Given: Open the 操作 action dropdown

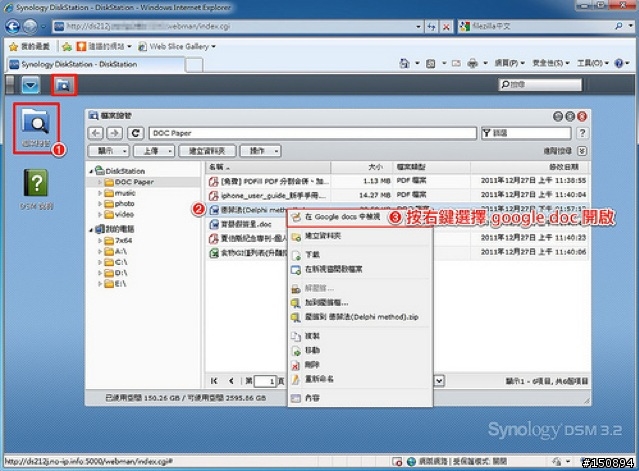Looking at the screenshot, I should click(260, 151).
